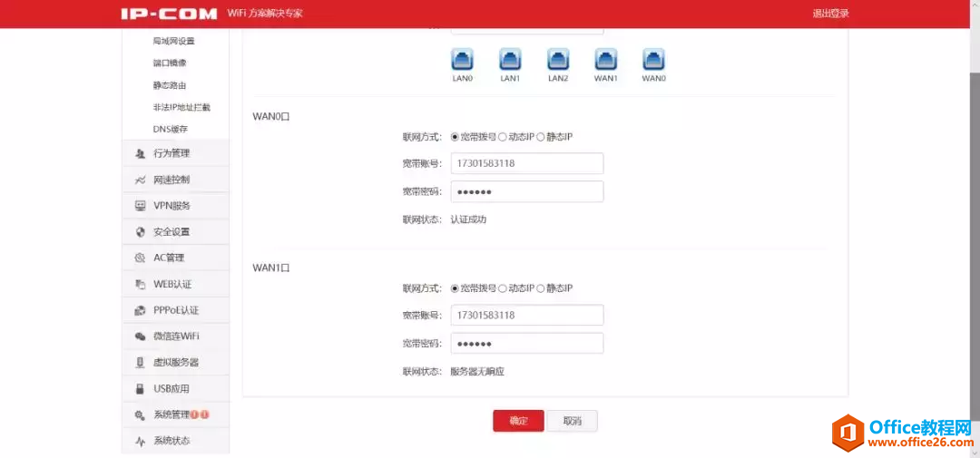Open 系统状态 menu

(176, 441)
